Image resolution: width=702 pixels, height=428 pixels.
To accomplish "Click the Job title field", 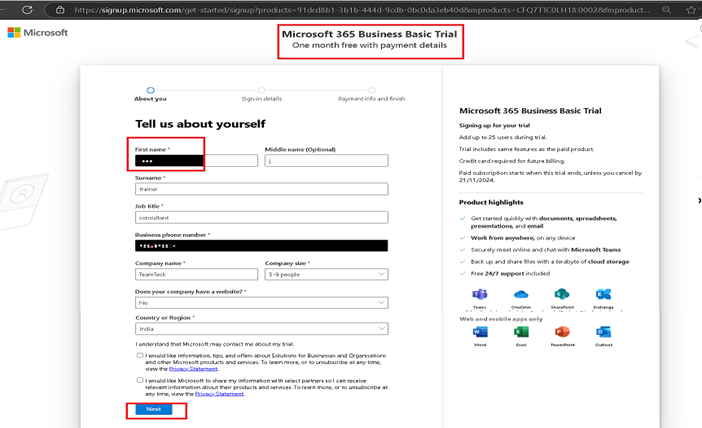I will pos(261,218).
